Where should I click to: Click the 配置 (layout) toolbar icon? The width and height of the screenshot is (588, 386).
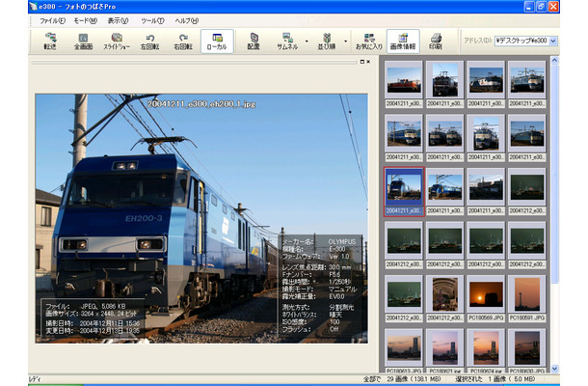254,41
